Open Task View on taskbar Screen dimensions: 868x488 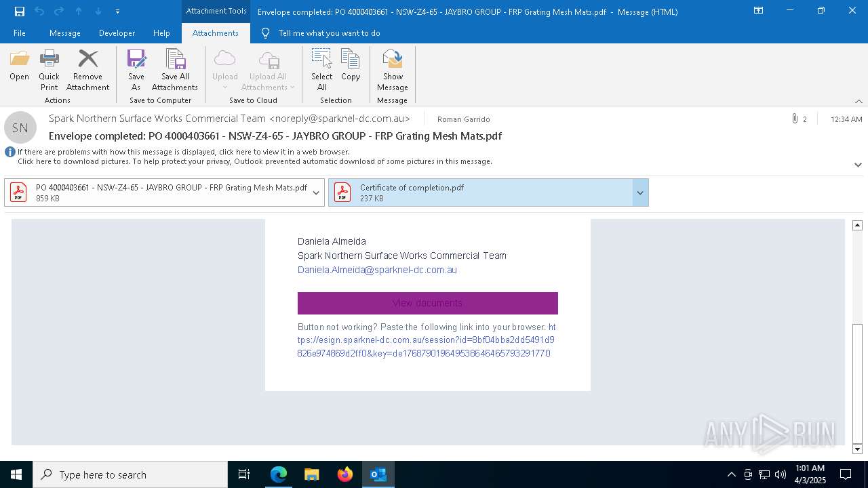coord(244,474)
